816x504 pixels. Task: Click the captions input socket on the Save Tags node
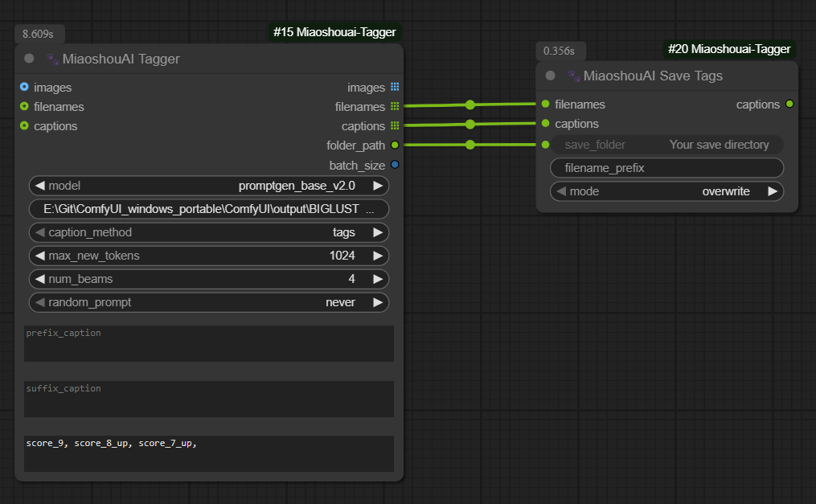pyautogui.click(x=545, y=123)
